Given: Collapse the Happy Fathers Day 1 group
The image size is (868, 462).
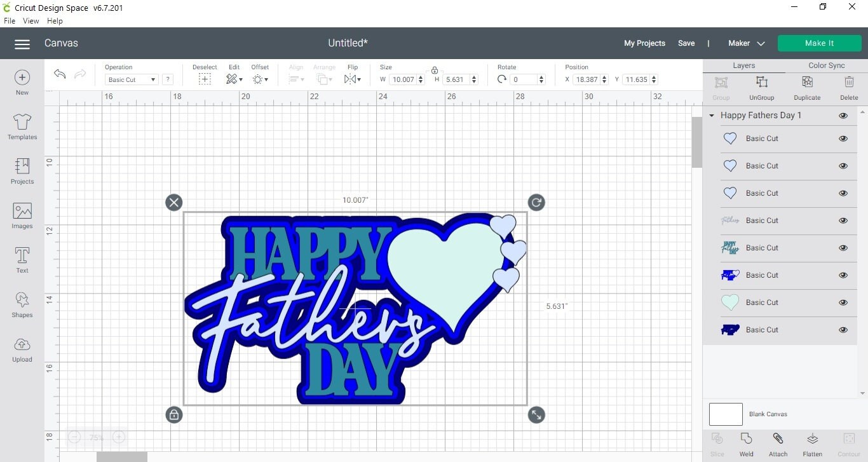Looking at the screenshot, I should 712,116.
